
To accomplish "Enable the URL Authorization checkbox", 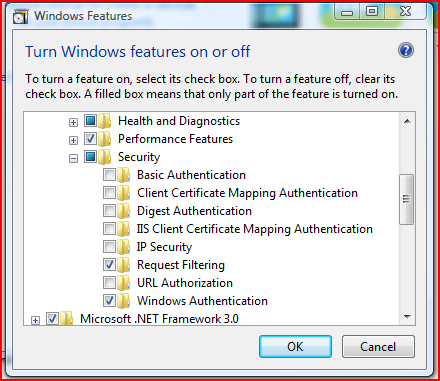I will [109, 283].
